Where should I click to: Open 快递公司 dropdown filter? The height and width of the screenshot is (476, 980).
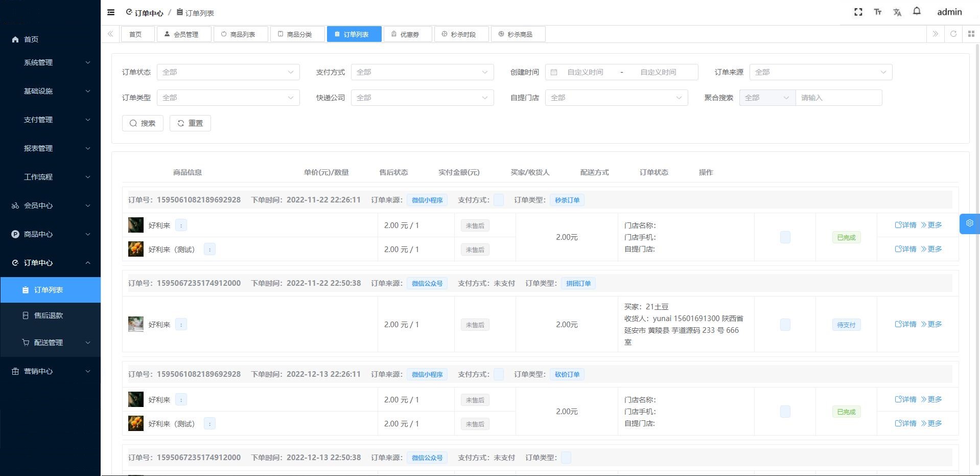point(423,98)
